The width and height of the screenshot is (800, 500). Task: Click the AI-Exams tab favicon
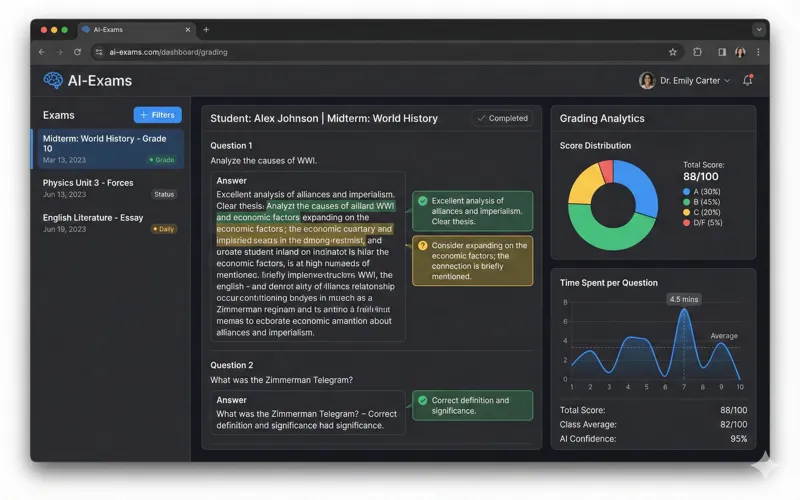tap(86, 30)
